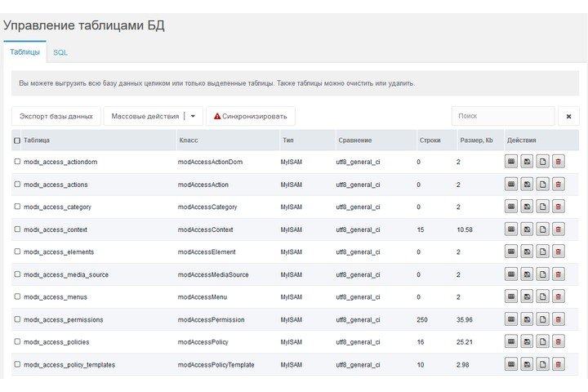Click floppy disk icon in modx_access_policy_templates row
588x392 pixels.
pyautogui.click(x=527, y=364)
